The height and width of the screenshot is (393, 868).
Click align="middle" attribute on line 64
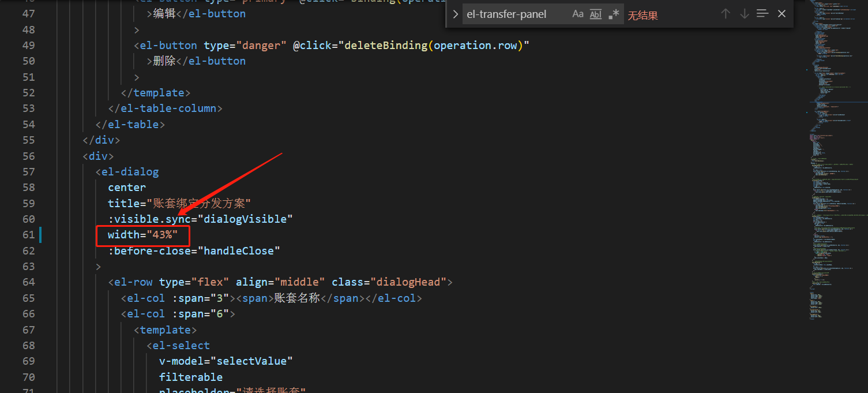[x=280, y=282]
